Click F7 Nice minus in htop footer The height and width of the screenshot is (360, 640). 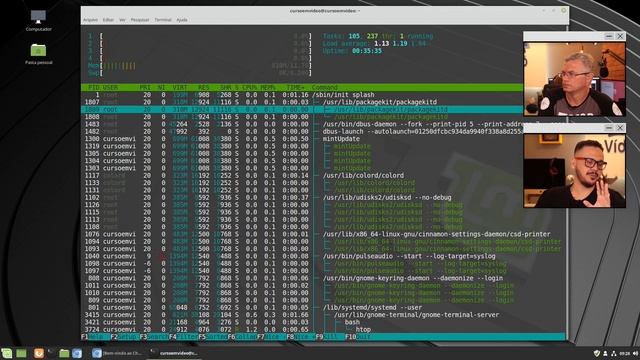pyautogui.click(x=272, y=337)
